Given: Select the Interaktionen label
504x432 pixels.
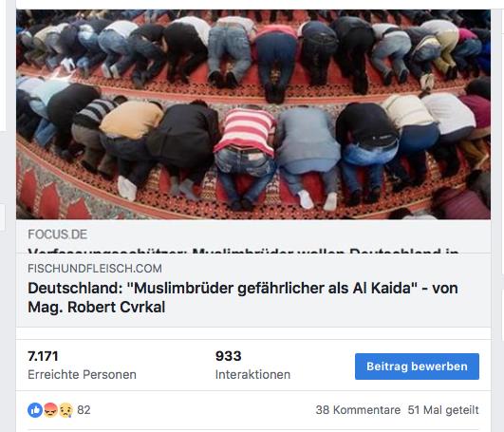Looking at the screenshot, I should 252,374.
